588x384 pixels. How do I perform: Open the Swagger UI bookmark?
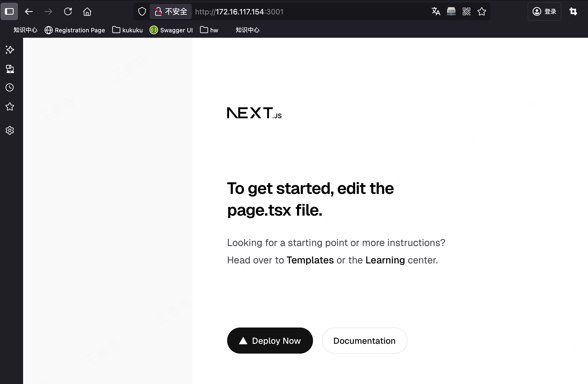171,30
